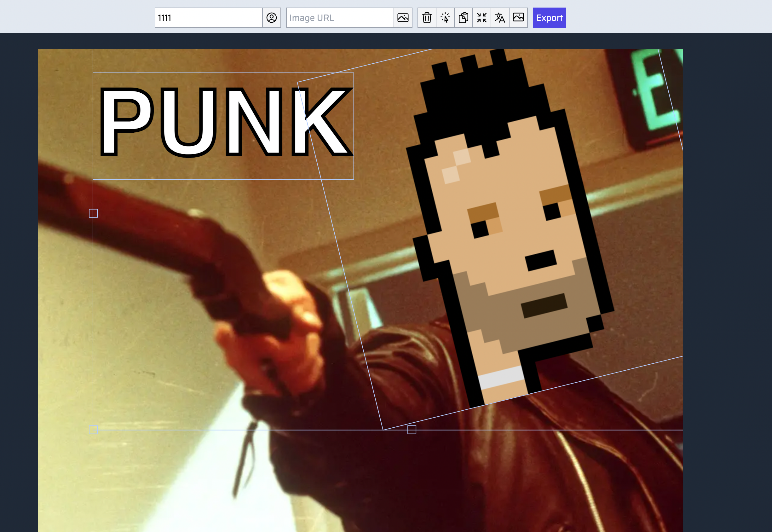The height and width of the screenshot is (532, 772).
Task: Click the bottom-edge handle of selection box
Action: pyautogui.click(x=412, y=430)
